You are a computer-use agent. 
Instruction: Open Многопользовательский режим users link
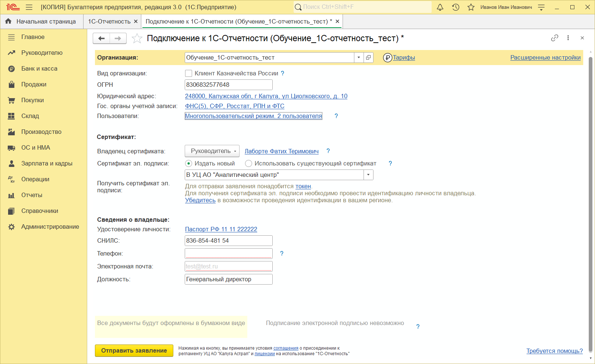[254, 116]
